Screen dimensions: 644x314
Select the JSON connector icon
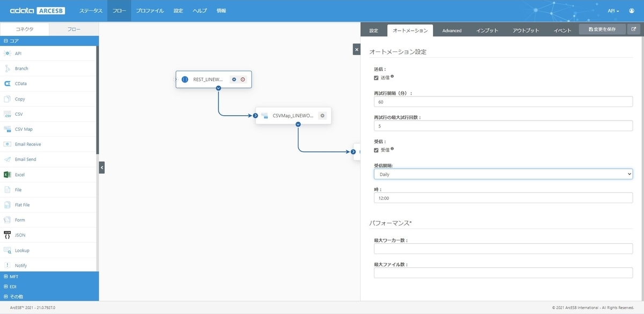pos(8,235)
